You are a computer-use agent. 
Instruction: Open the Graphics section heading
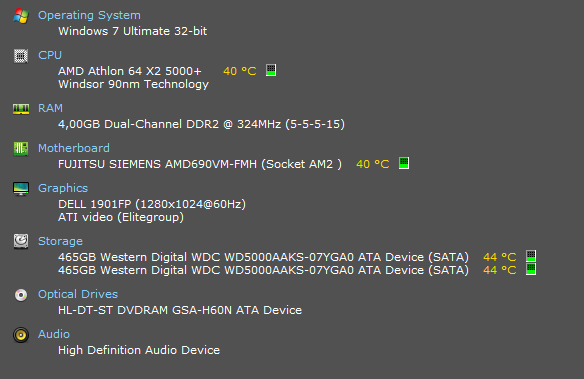[63, 188]
